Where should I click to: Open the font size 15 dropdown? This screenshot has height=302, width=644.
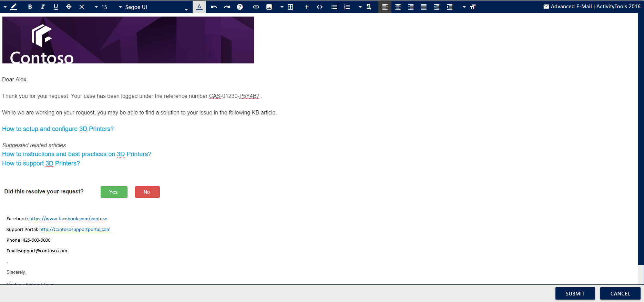pyautogui.click(x=101, y=7)
